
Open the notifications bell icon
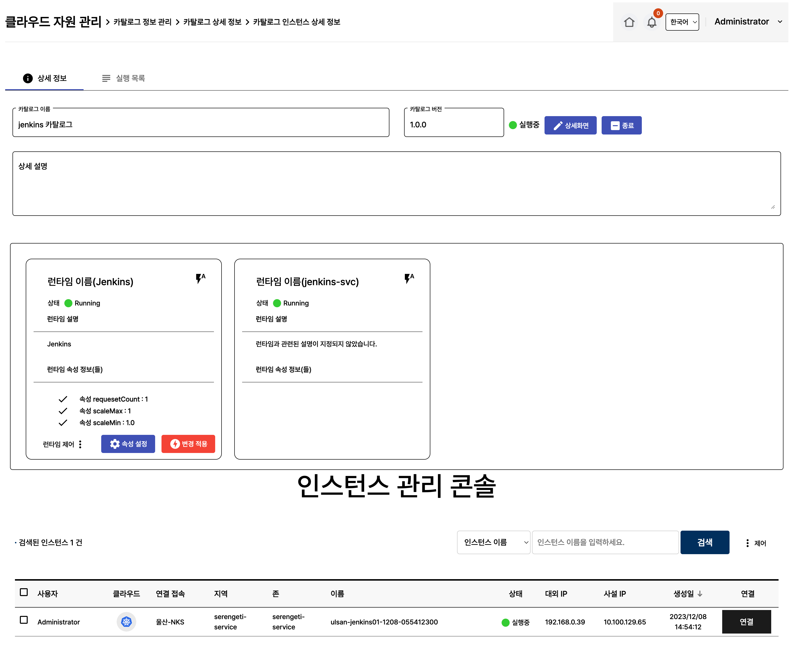[652, 22]
